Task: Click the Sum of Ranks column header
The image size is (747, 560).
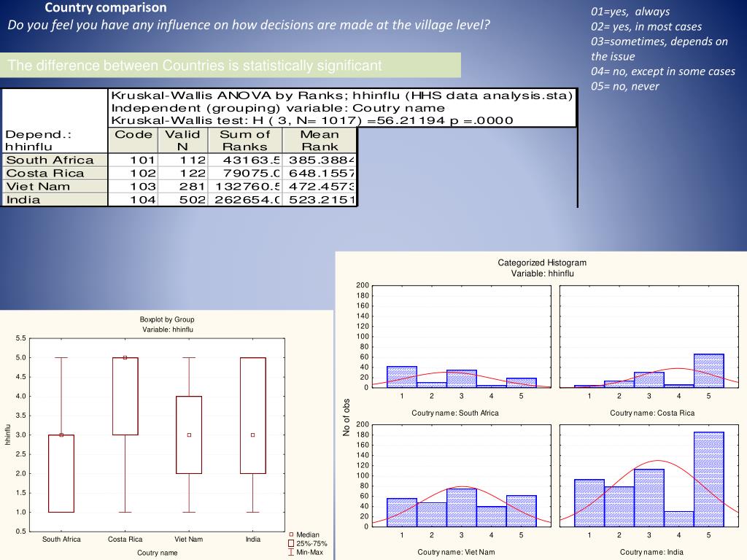Action: tap(245, 141)
